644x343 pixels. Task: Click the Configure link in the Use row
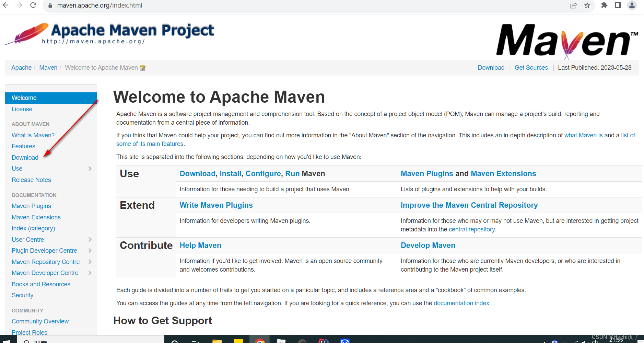coord(263,174)
